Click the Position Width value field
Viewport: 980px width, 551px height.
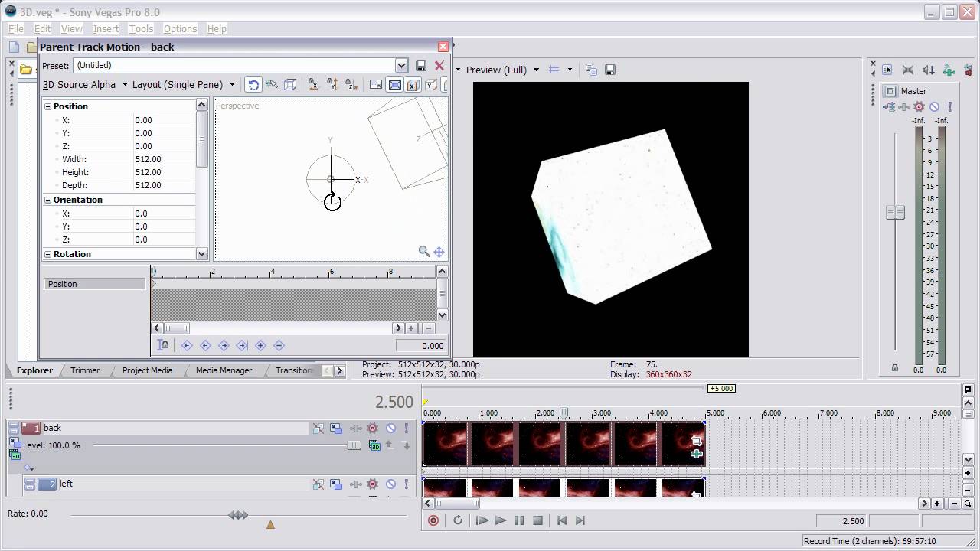click(x=165, y=159)
